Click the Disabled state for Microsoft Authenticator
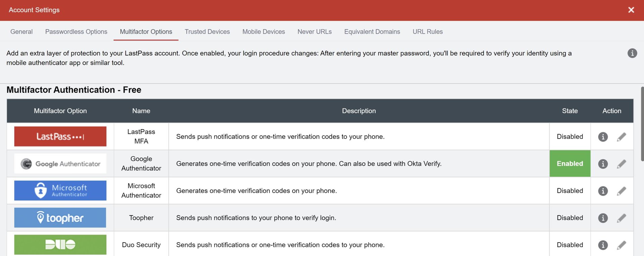Viewport: 644px width, 256px height. tap(570, 191)
